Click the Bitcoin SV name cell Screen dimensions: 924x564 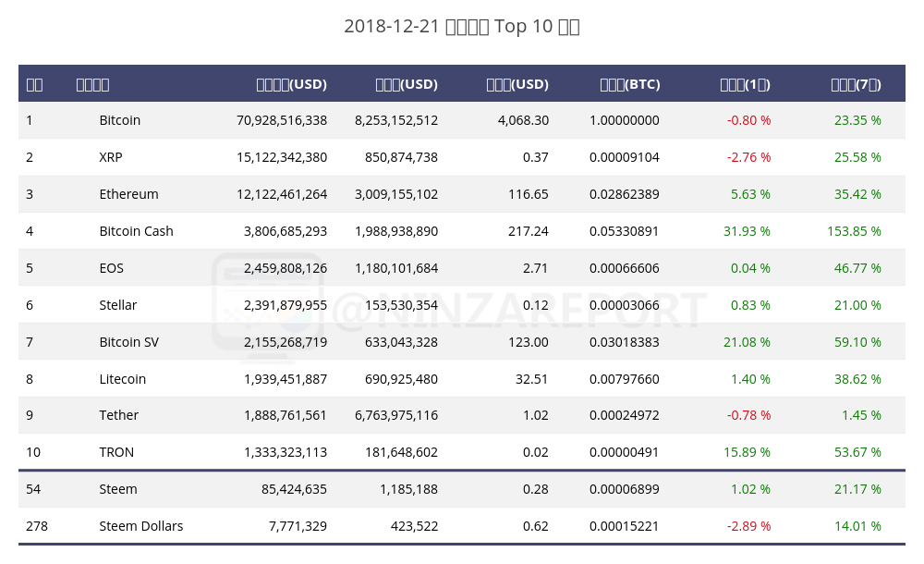click(x=129, y=342)
